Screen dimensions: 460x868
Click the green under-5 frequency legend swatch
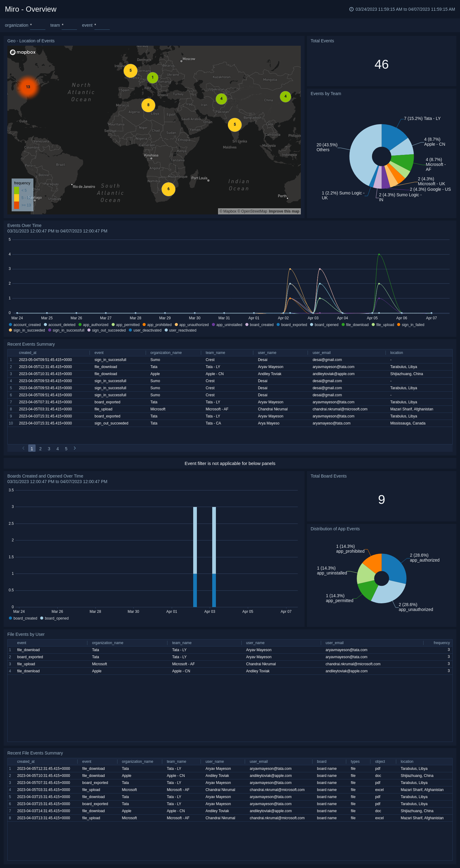pos(17,190)
